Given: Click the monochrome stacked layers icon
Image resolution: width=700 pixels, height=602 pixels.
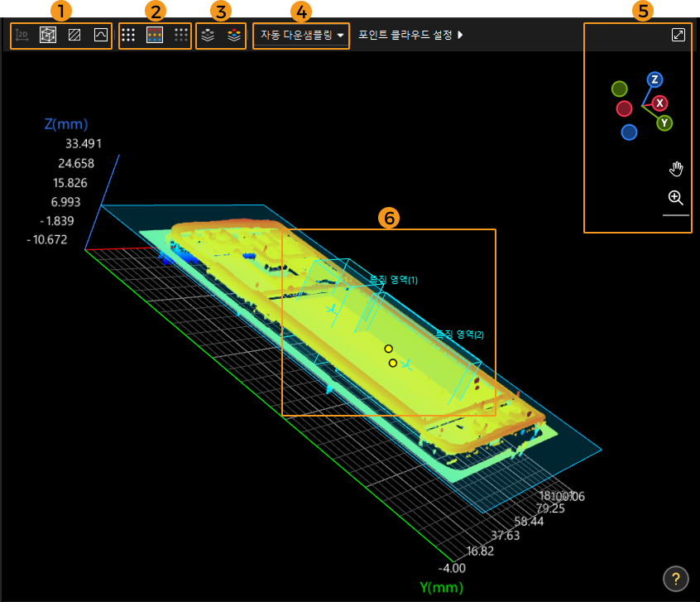Looking at the screenshot, I should pyautogui.click(x=209, y=36).
